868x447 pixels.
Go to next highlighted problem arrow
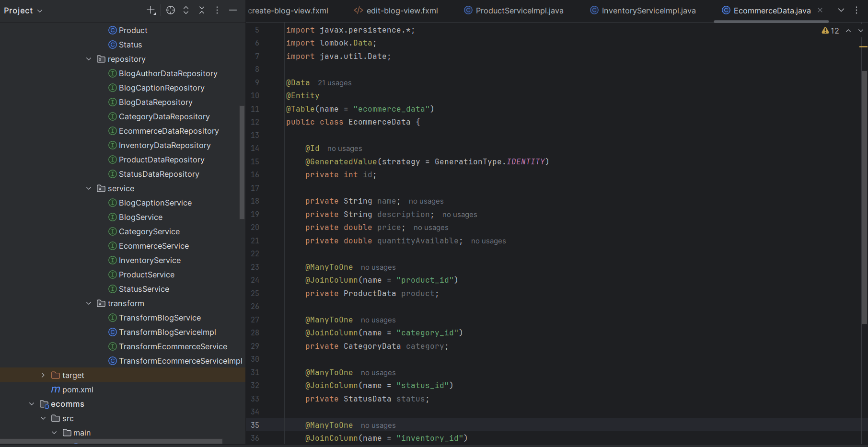(x=860, y=31)
